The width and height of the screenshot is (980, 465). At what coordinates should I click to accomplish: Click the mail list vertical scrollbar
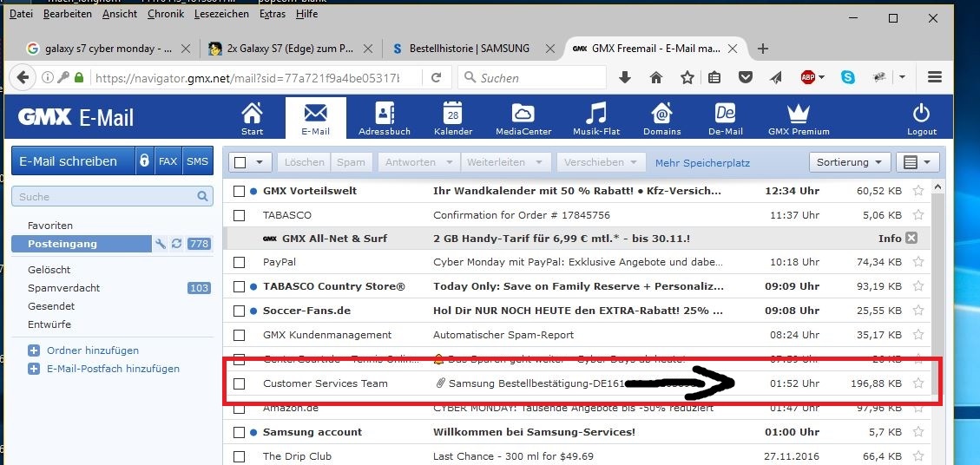pos(937,294)
